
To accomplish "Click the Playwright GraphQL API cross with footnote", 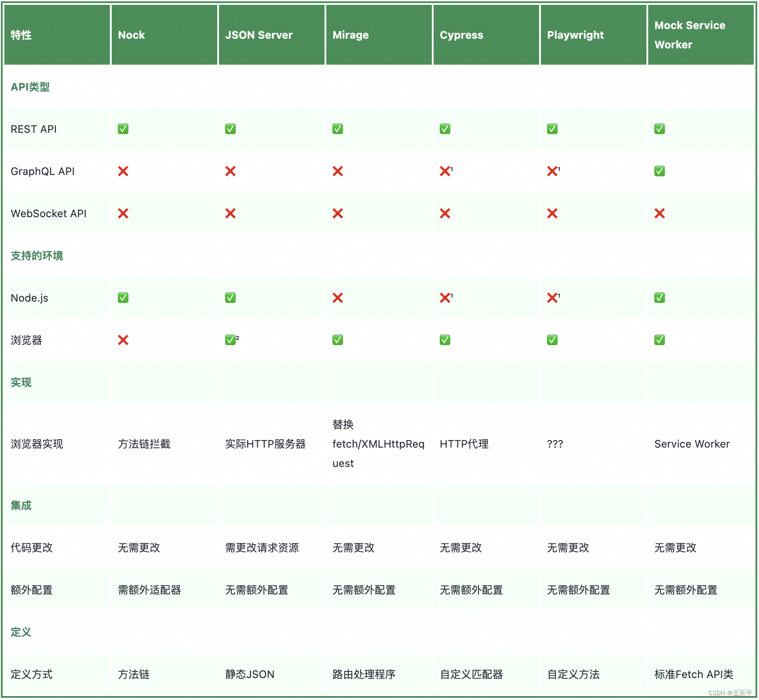I will pos(554,171).
